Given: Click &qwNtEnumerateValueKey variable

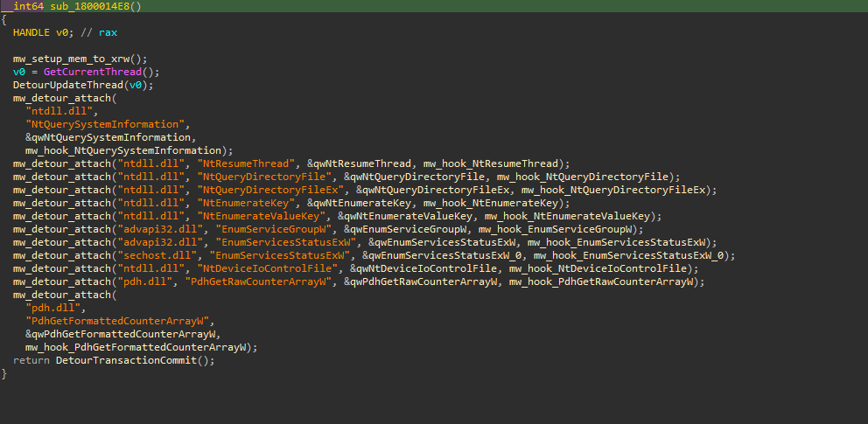Looking at the screenshot, I should pos(405,216).
